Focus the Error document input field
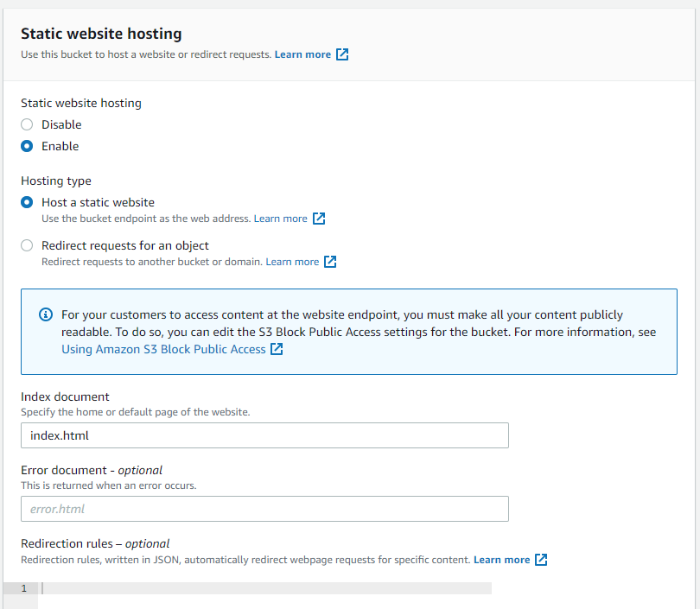Viewport: 700px width, 609px height. pos(264,509)
